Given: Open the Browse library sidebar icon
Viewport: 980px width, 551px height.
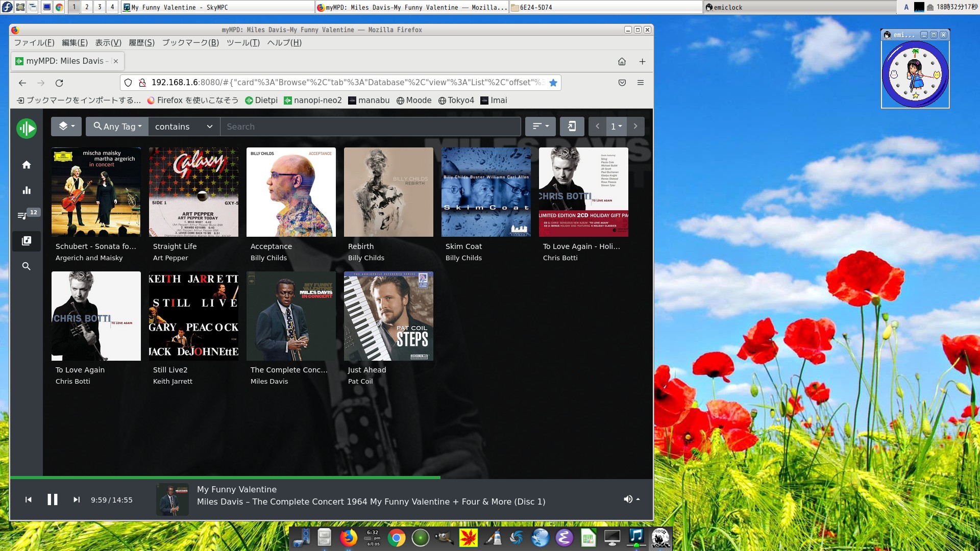Looking at the screenshot, I should (x=27, y=241).
